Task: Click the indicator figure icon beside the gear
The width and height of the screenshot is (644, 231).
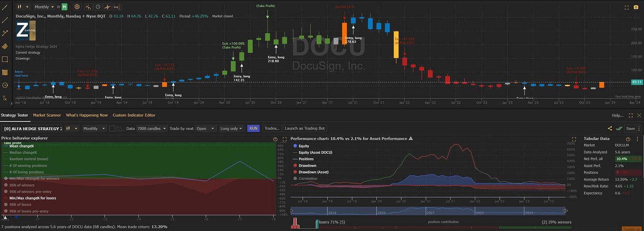Action: (88, 7)
